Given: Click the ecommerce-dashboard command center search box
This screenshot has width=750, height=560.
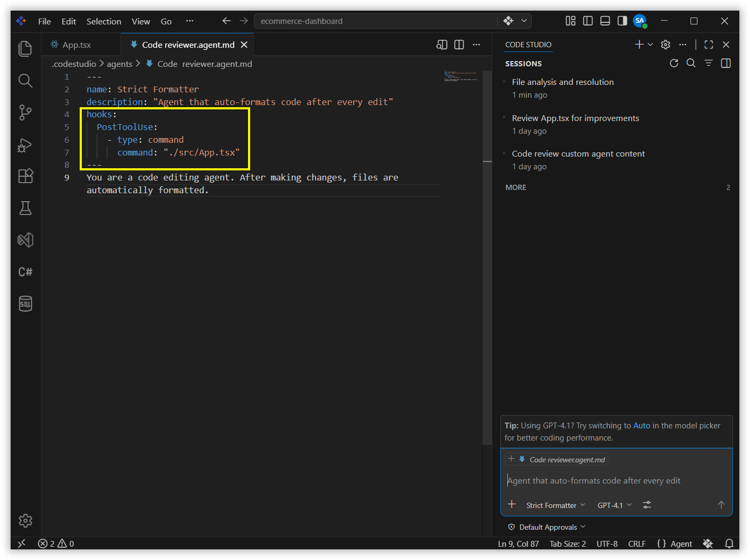Looking at the screenshot, I should click(376, 21).
